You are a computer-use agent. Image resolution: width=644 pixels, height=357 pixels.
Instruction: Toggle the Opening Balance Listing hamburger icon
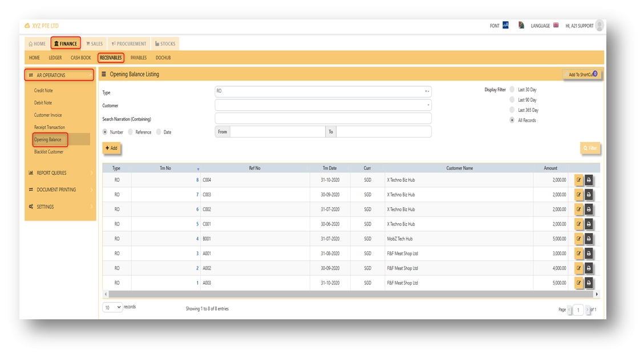tap(103, 74)
